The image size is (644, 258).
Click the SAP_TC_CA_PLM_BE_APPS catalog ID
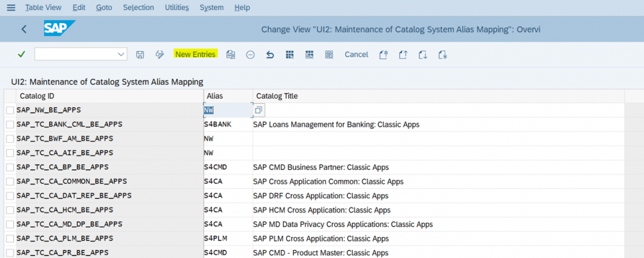tap(65, 238)
